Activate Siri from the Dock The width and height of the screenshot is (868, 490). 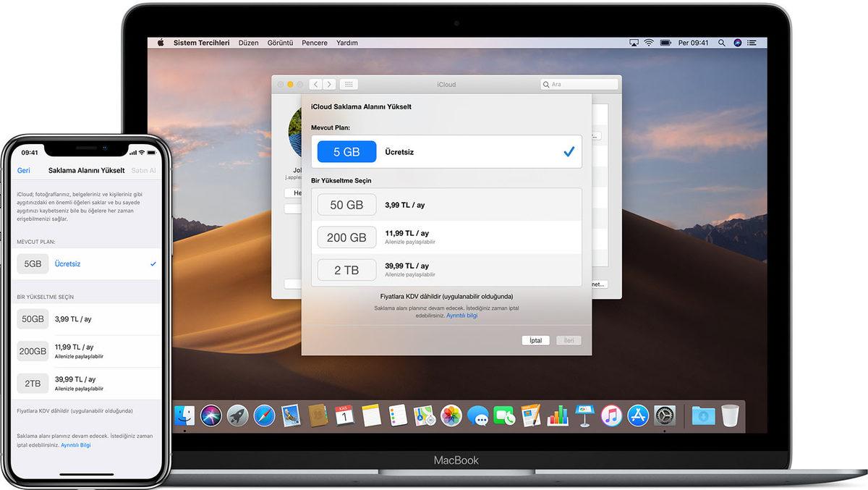tap(211, 416)
